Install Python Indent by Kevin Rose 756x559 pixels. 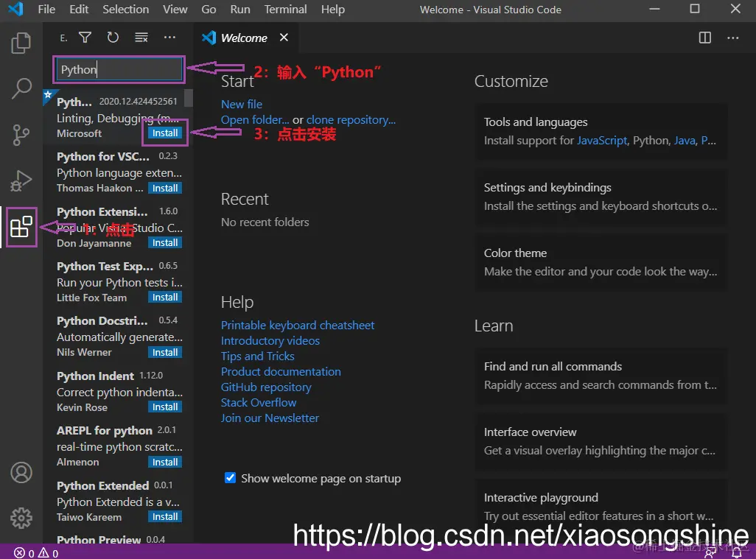[165, 407]
